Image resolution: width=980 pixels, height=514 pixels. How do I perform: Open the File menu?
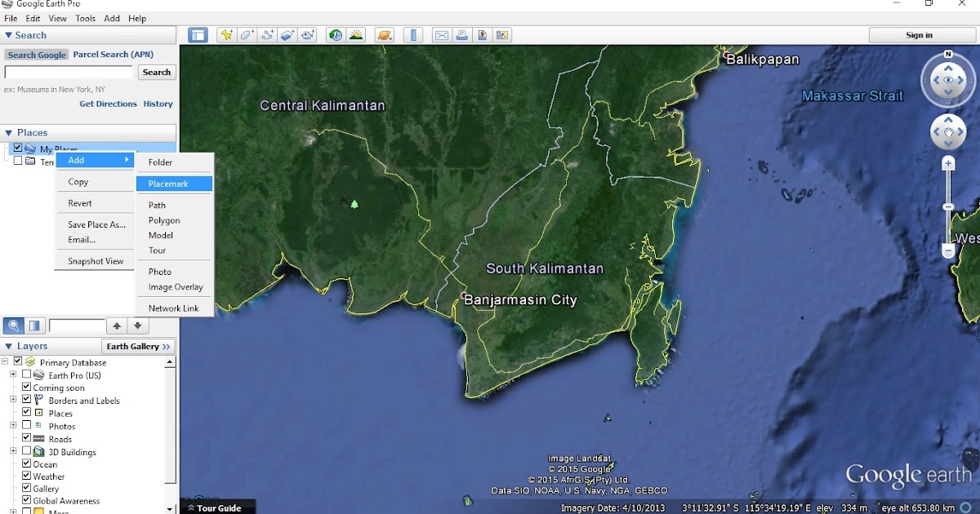[x=11, y=18]
